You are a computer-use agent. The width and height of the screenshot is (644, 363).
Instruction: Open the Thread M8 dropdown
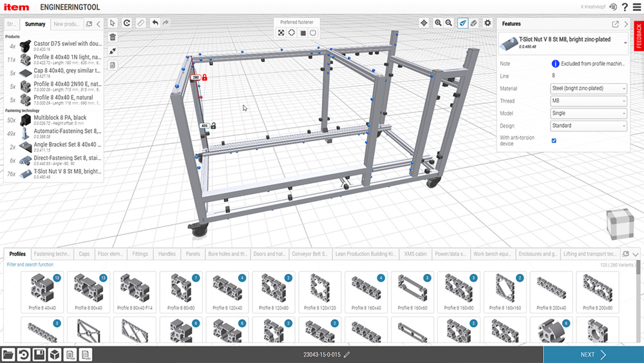[589, 101]
